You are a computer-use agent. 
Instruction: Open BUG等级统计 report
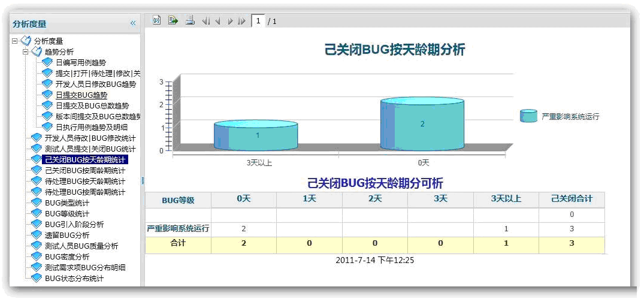tap(67, 214)
